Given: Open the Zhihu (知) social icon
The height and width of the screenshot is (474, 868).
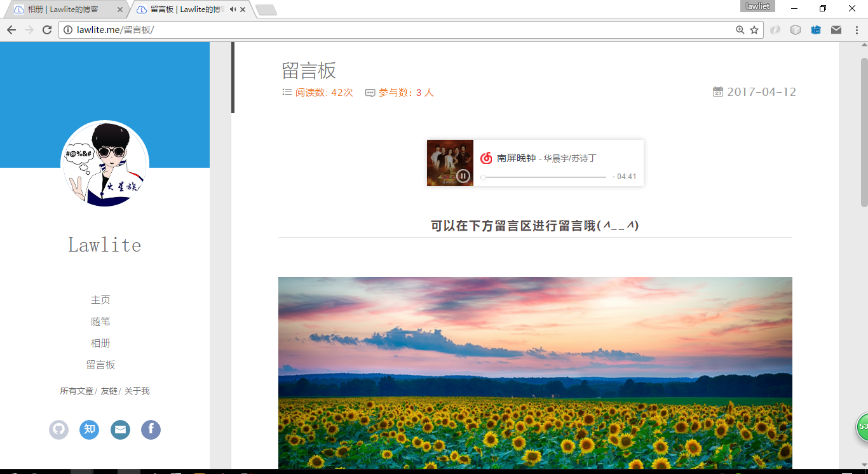Looking at the screenshot, I should 90,430.
